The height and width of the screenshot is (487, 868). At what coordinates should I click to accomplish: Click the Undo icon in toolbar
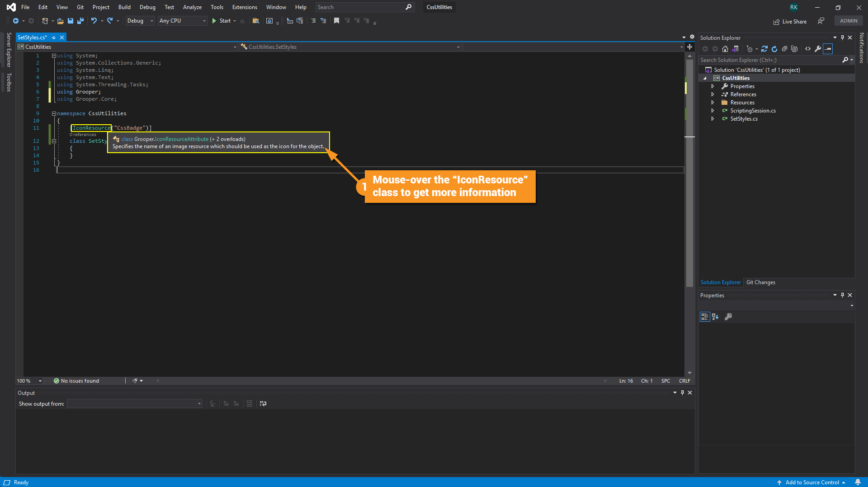(x=94, y=21)
